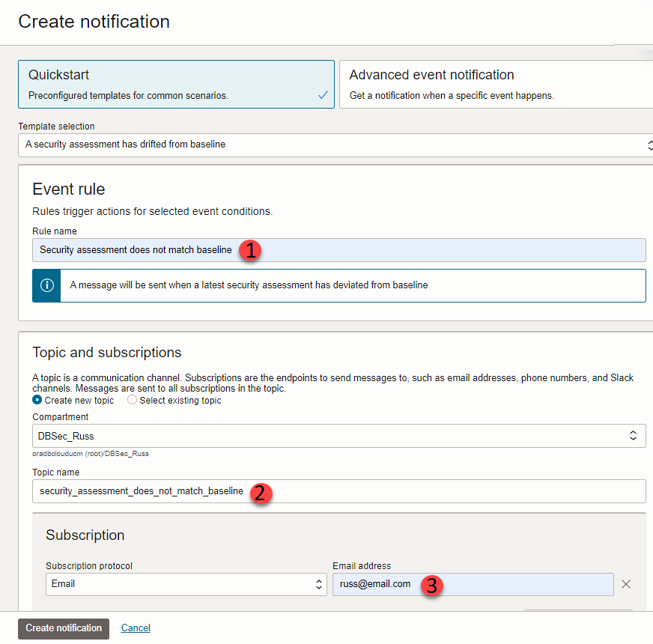Open the Template selection dropdown

329,145
